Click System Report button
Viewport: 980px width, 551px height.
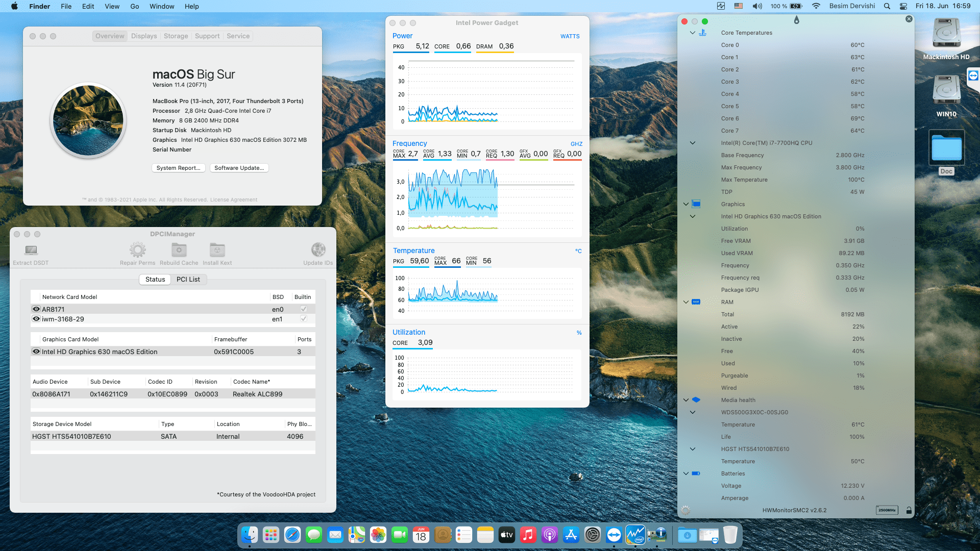(179, 168)
